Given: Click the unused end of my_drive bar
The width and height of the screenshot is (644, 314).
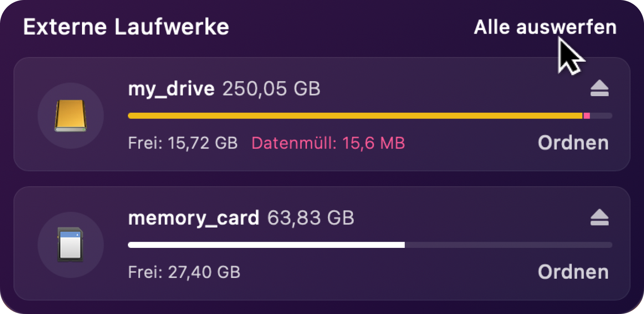Looking at the screenshot, I should 601,116.
